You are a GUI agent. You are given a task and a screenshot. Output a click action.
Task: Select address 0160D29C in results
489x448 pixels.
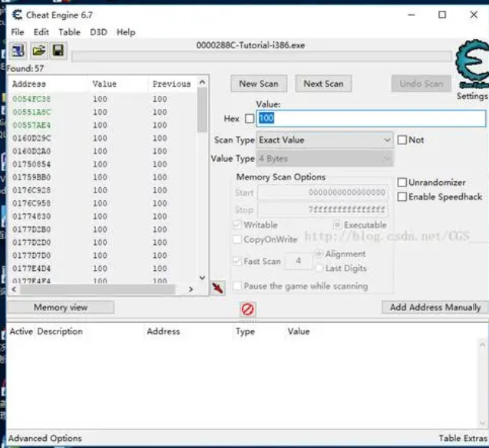coord(31,138)
